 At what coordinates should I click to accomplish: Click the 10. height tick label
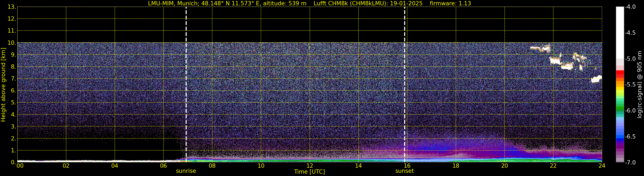pos(12,43)
